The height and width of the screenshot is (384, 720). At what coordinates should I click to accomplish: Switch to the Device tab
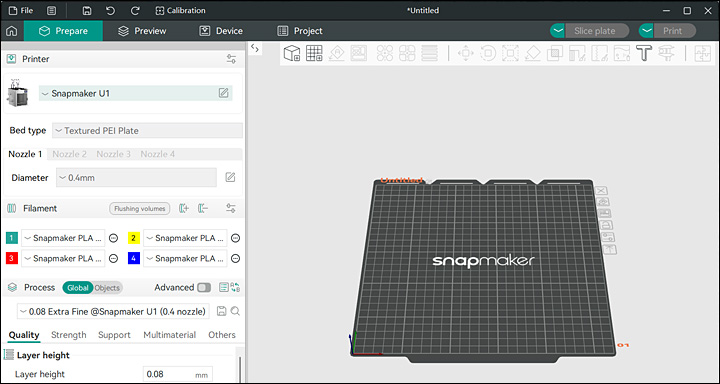click(221, 31)
